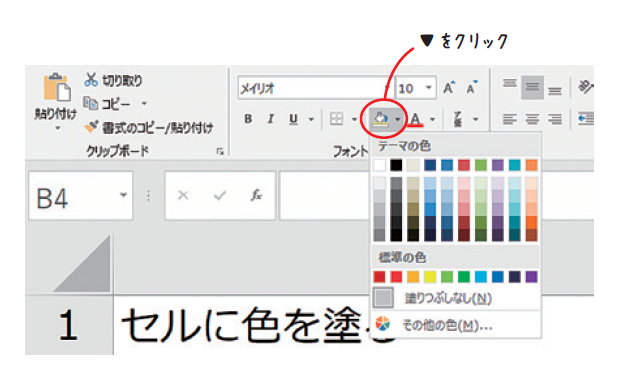622x371 pixels.
Task: Select row header 1
Action: [x=69, y=325]
